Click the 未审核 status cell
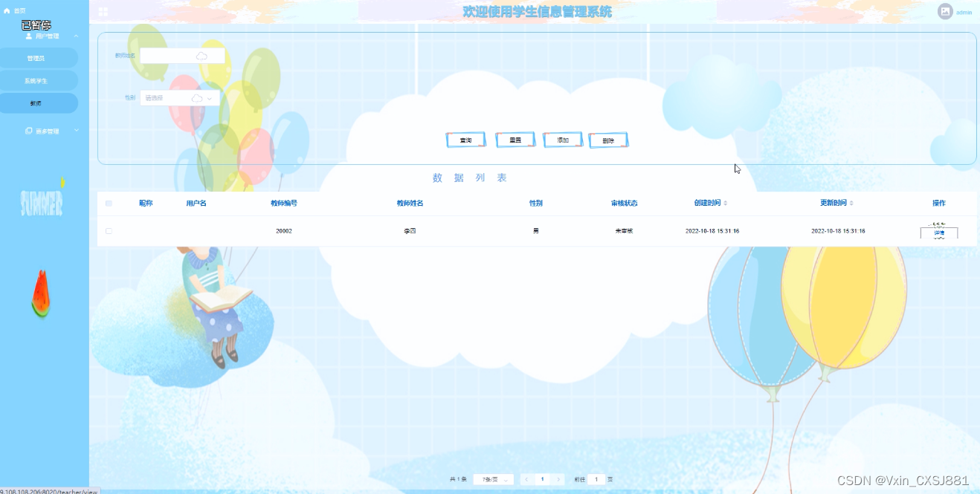This screenshot has height=494, width=980. pyautogui.click(x=624, y=231)
